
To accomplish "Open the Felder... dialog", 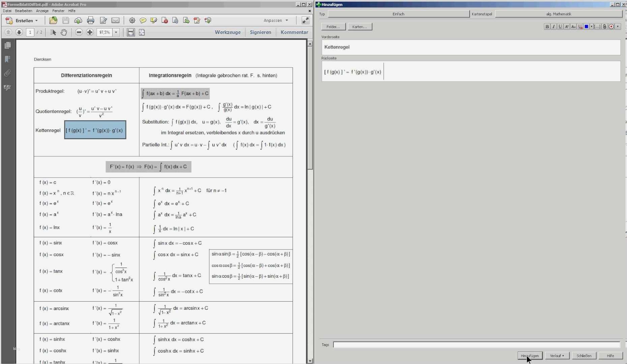I will click(x=332, y=27).
